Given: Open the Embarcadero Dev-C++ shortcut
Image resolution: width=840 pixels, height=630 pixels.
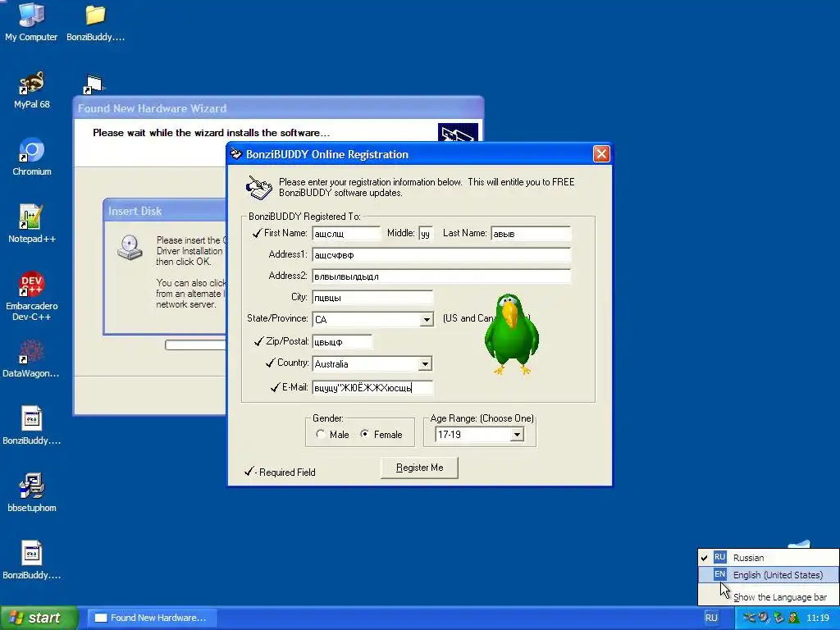Looking at the screenshot, I should click(x=32, y=296).
